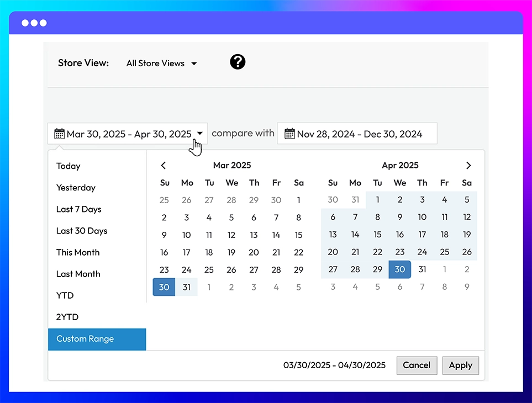Click the Apply button
This screenshot has width=532, height=403.
pyautogui.click(x=460, y=365)
